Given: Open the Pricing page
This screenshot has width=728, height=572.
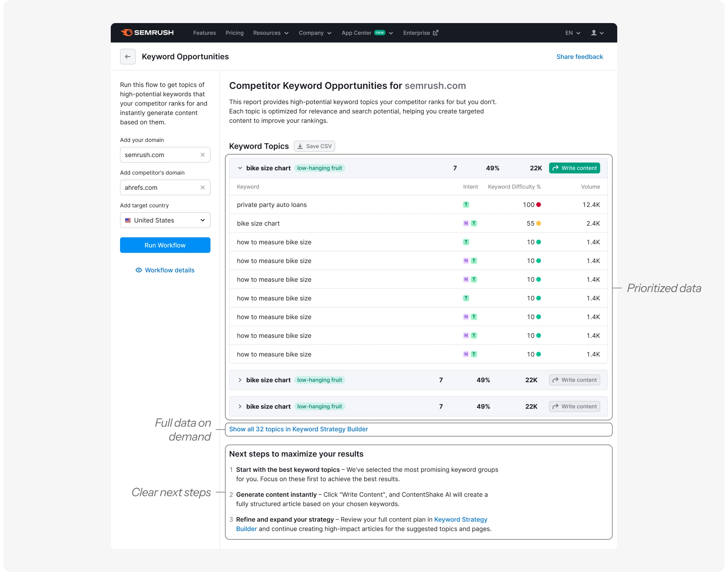Looking at the screenshot, I should point(234,33).
